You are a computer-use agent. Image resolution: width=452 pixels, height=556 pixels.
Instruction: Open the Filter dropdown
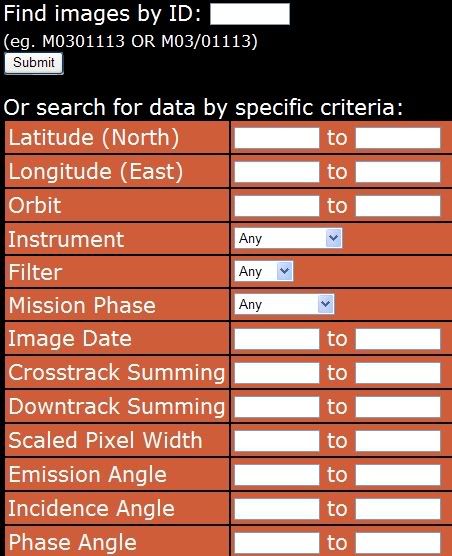tap(264, 271)
